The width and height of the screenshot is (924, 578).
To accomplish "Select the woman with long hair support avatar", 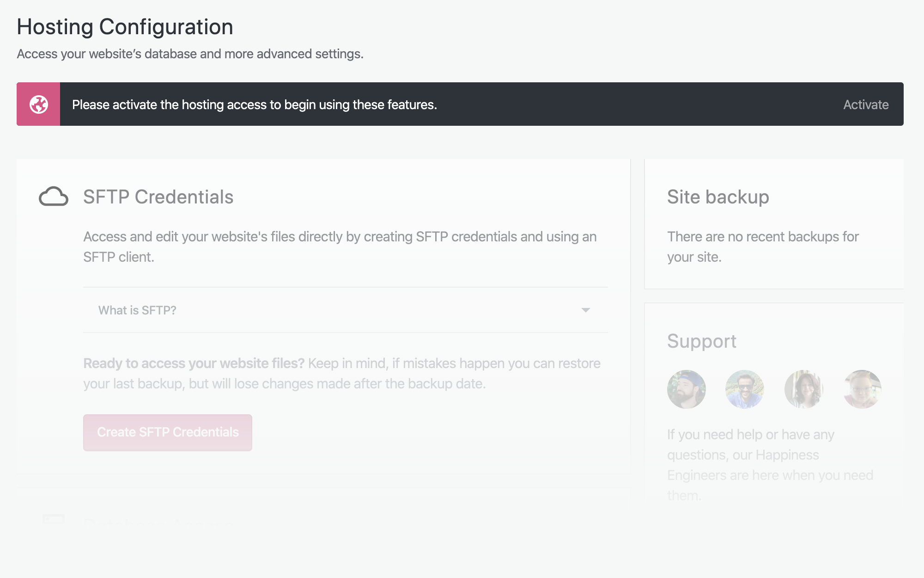I will point(804,389).
